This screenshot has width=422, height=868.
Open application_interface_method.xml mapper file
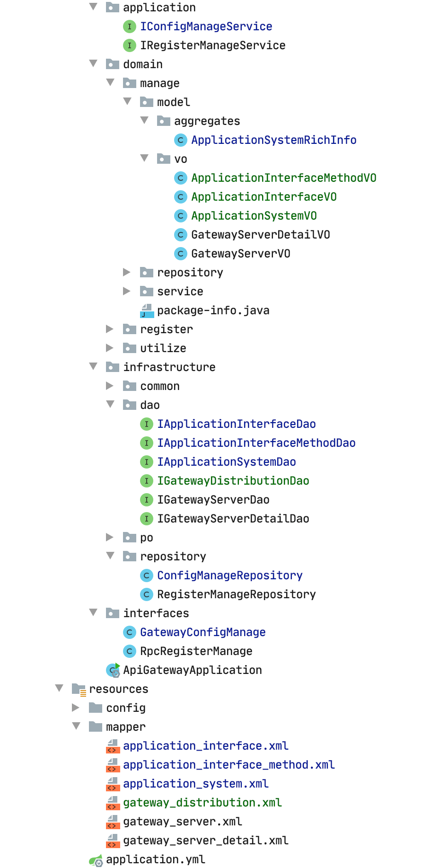coord(229,765)
